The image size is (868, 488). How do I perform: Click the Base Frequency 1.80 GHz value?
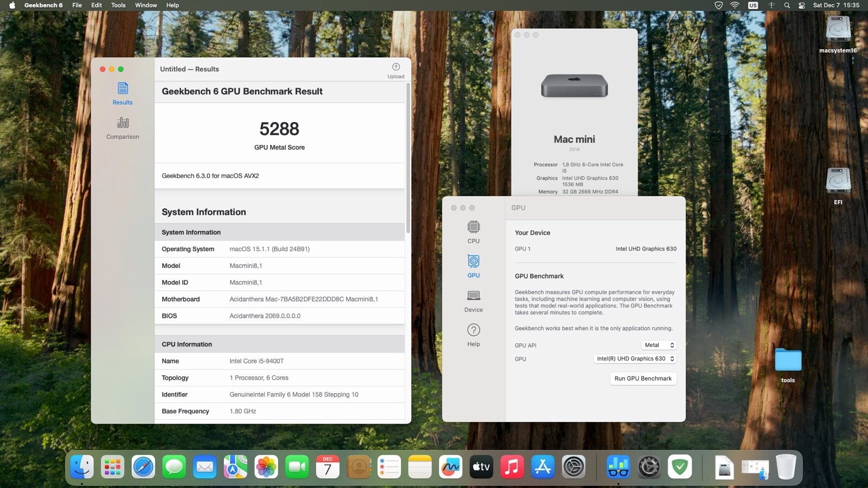pyautogui.click(x=242, y=412)
